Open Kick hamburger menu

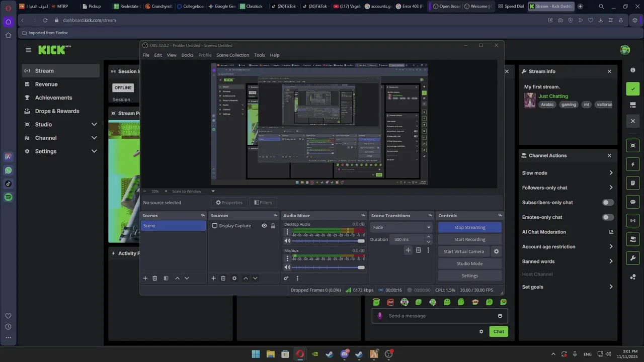[29, 50]
